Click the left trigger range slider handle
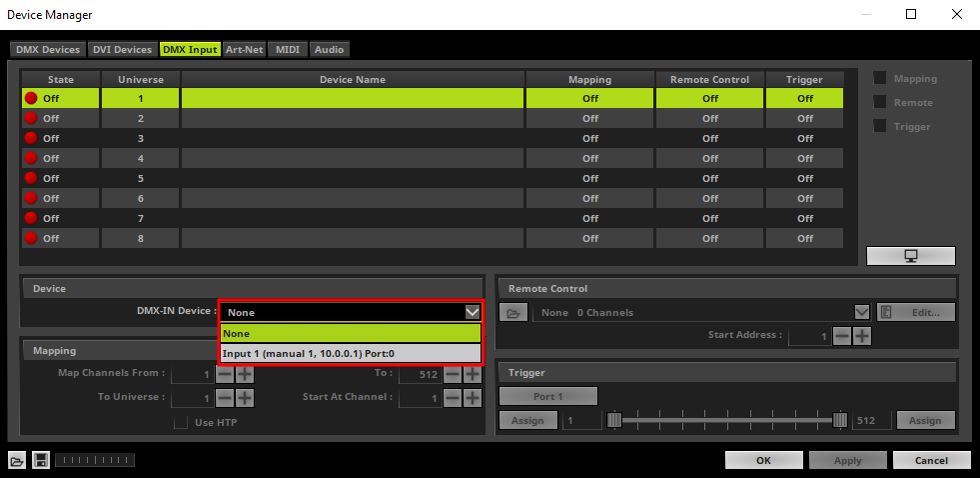 (614, 420)
